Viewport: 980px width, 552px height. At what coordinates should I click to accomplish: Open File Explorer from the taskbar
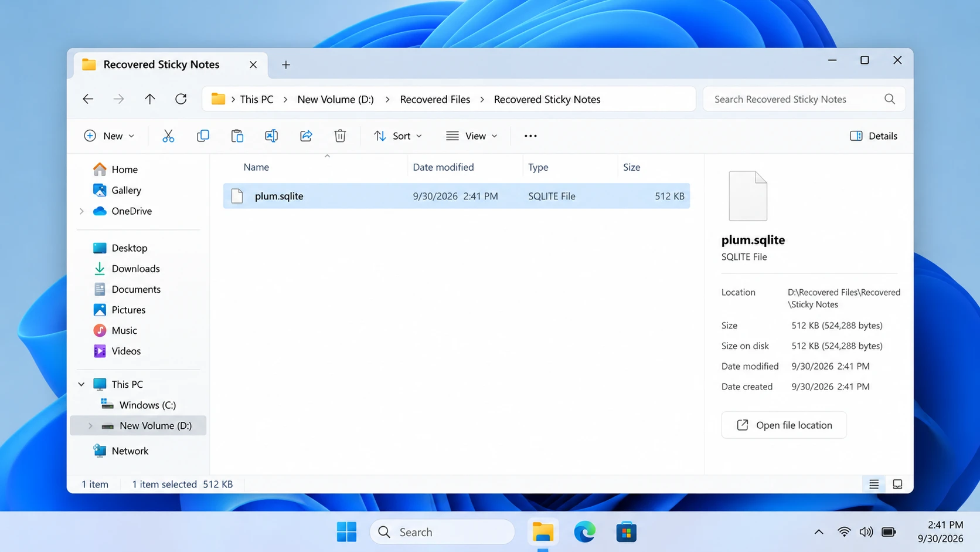pyautogui.click(x=543, y=532)
